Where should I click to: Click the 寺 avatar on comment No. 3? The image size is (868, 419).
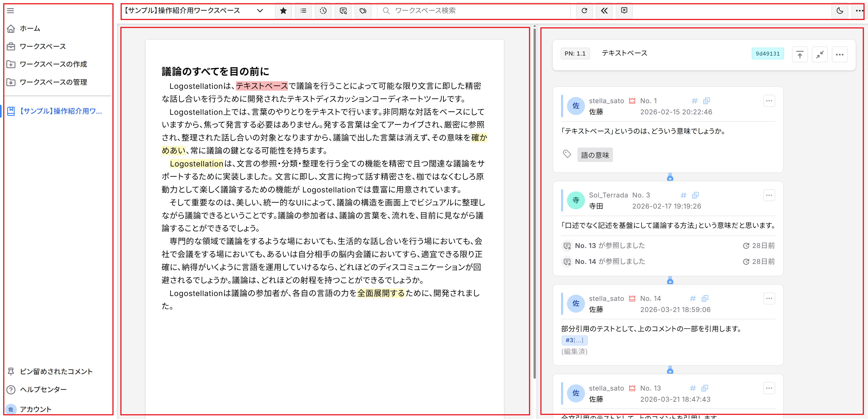pos(576,200)
